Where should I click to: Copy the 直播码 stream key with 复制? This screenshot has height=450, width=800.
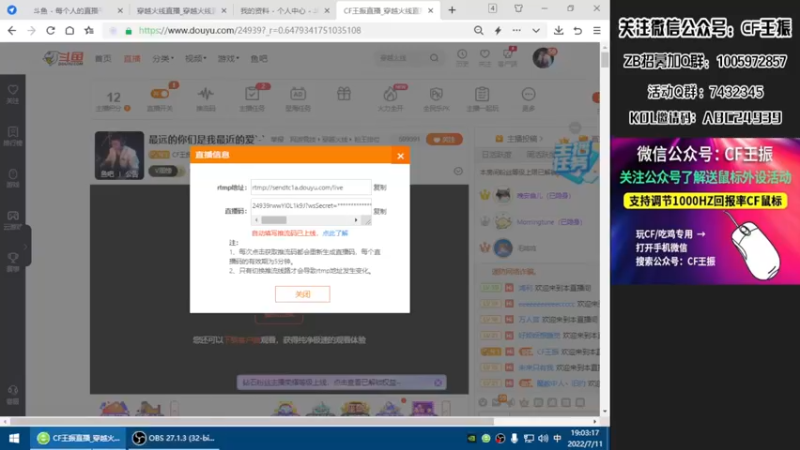(380, 211)
